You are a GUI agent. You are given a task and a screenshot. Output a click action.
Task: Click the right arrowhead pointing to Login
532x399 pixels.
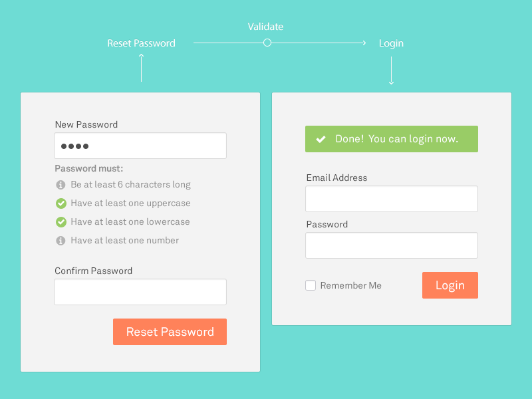coord(362,43)
